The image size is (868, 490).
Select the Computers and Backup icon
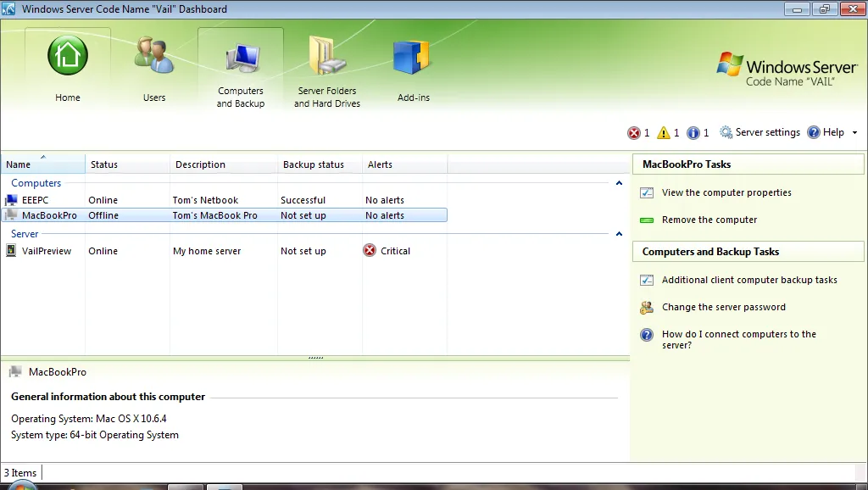[242, 58]
